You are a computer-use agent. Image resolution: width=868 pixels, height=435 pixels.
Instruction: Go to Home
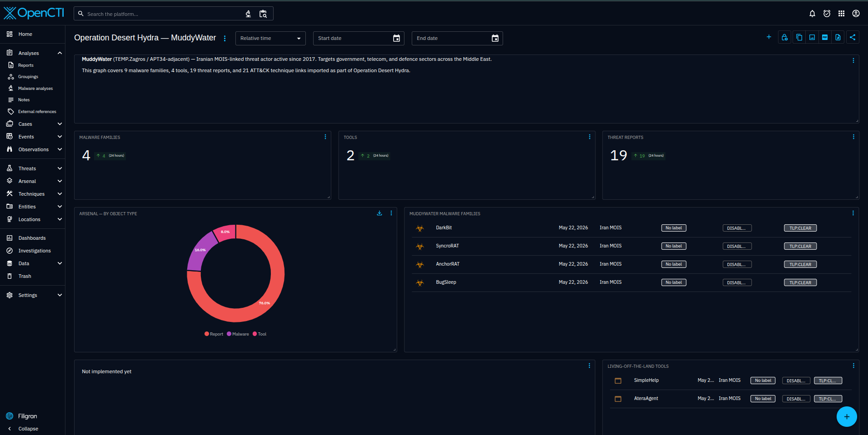point(32,34)
